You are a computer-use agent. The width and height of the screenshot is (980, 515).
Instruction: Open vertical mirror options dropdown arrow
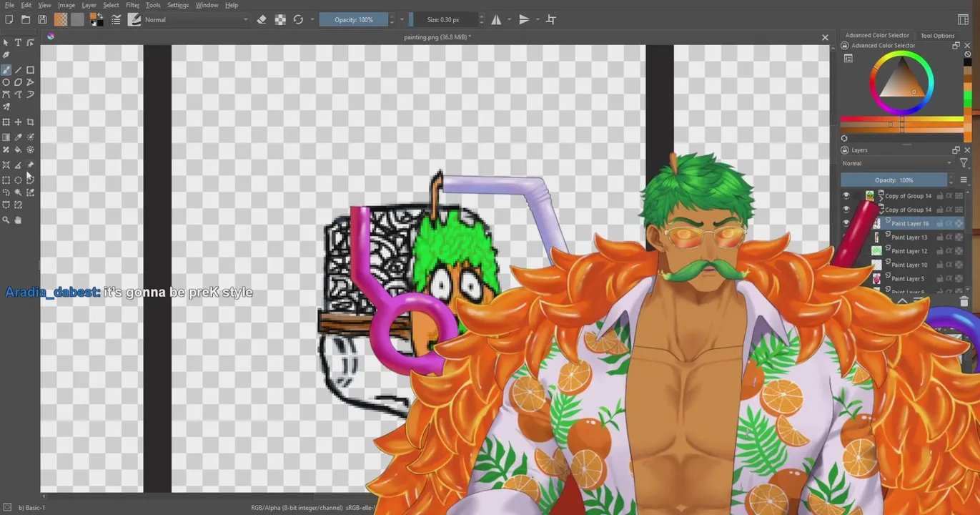pos(537,20)
